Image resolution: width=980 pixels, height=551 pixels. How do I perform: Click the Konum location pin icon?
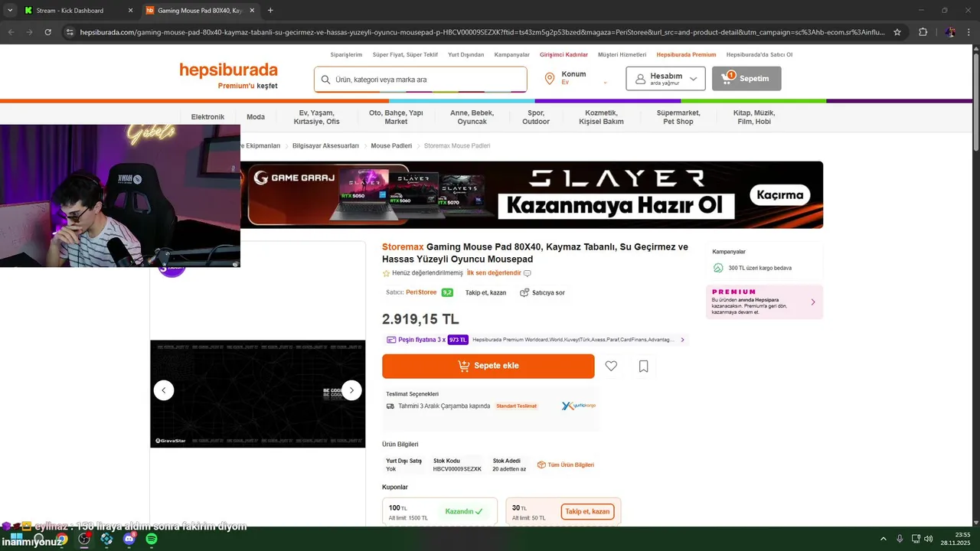549,79
